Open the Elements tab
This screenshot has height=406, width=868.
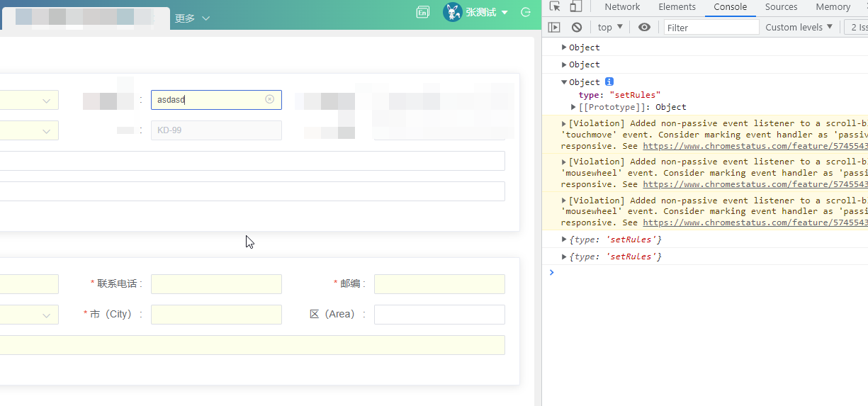677,7
